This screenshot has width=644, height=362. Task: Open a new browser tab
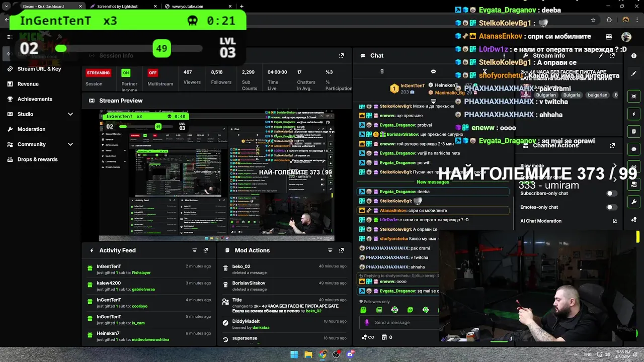pos(242,7)
